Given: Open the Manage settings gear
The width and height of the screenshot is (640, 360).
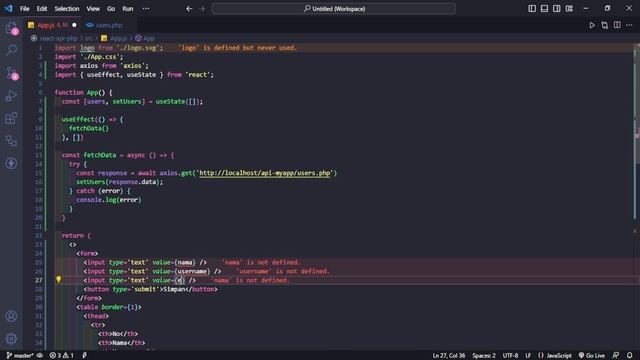Looking at the screenshot, I should [x=11, y=338].
